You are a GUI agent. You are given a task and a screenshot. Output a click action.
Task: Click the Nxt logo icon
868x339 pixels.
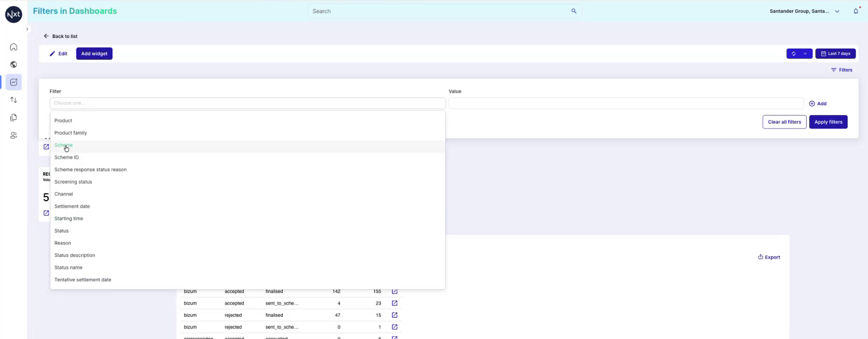coord(14,15)
